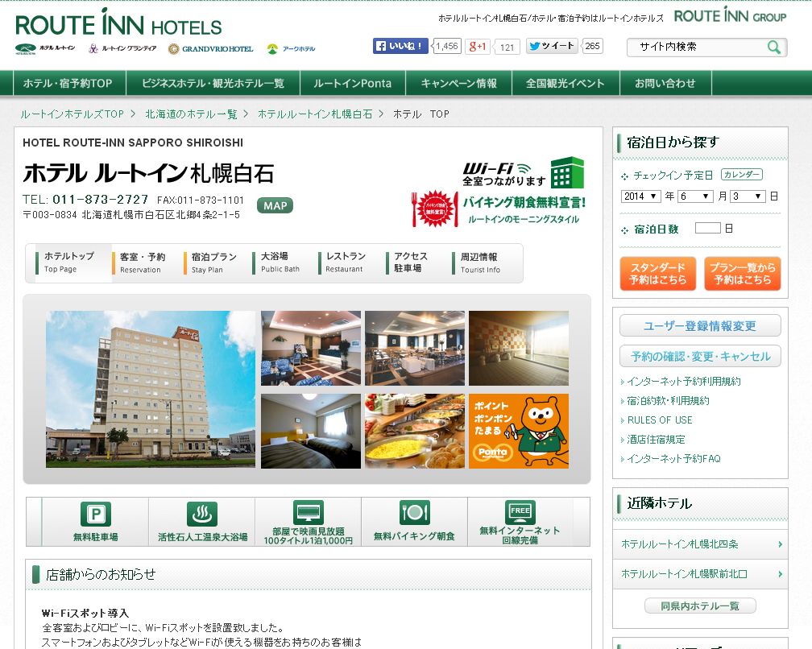Click the free parking P icon
This screenshot has height=649, width=812.
[x=96, y=514]
